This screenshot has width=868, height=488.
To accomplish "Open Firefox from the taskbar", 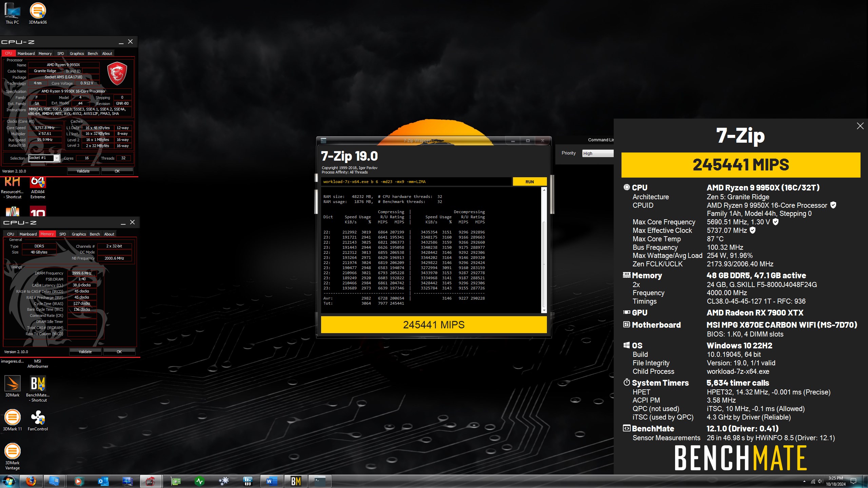I will tap(31, 481).
